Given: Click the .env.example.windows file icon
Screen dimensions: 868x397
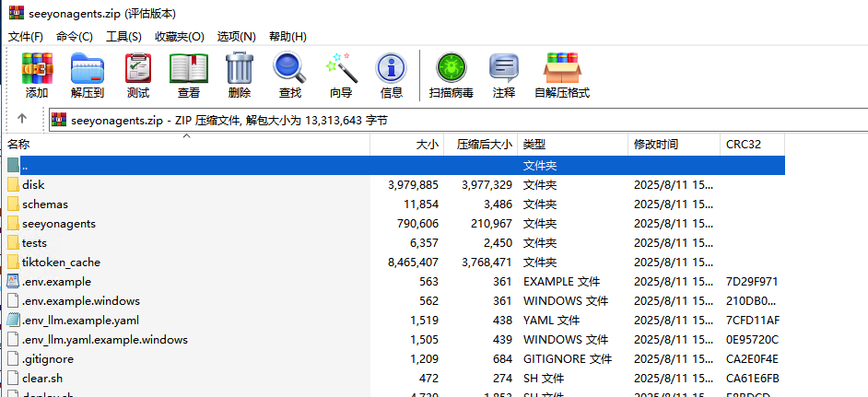Looking at the screenshot, I should coord(13,300).
